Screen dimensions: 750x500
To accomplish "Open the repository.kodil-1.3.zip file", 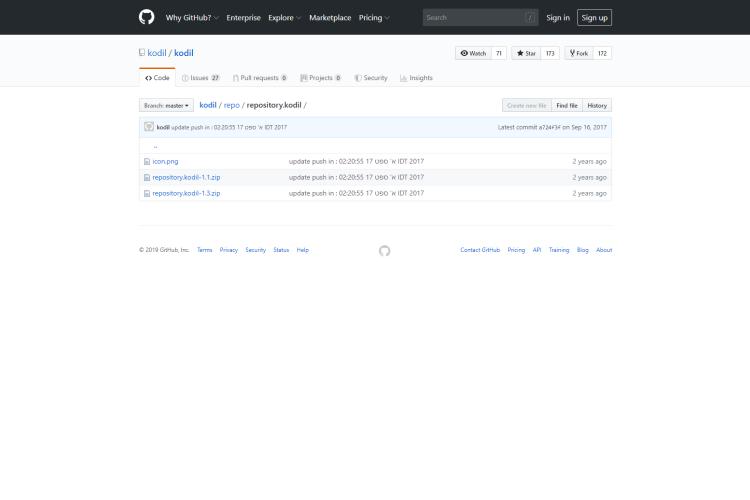I will [x=186, y=194].
